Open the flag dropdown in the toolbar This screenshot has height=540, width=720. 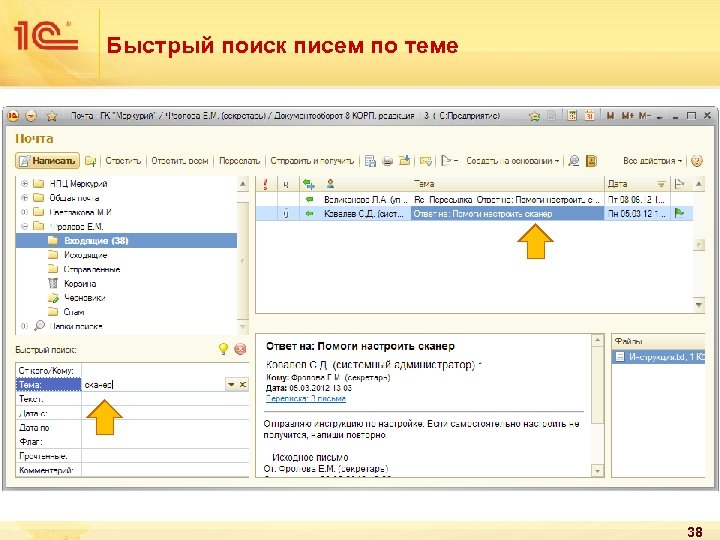449,161
